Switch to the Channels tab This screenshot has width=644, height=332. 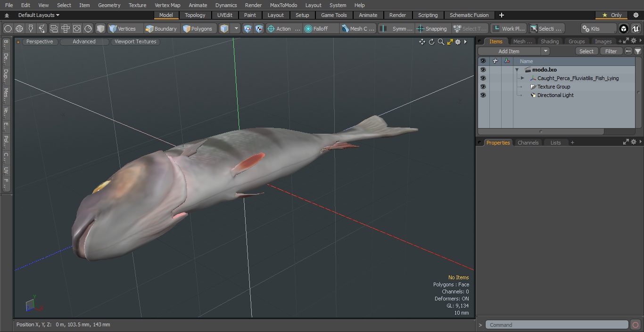click(x=528, y=143)
